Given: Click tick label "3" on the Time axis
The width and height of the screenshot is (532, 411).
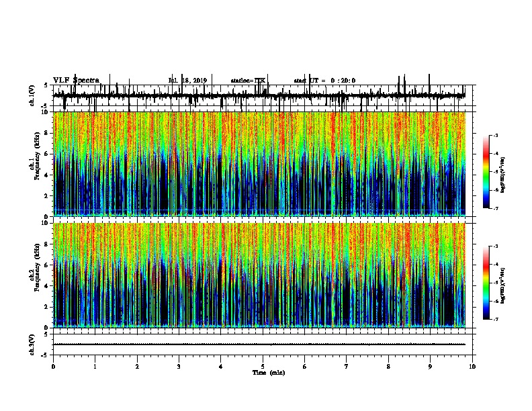Looking at the screenshot, I should coord(179,367).
